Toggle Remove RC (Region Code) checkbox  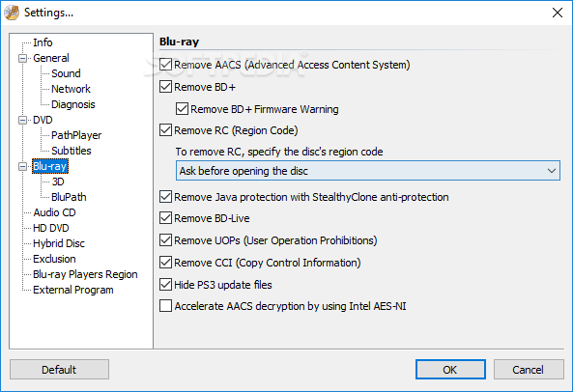click(x=165, y=130)
